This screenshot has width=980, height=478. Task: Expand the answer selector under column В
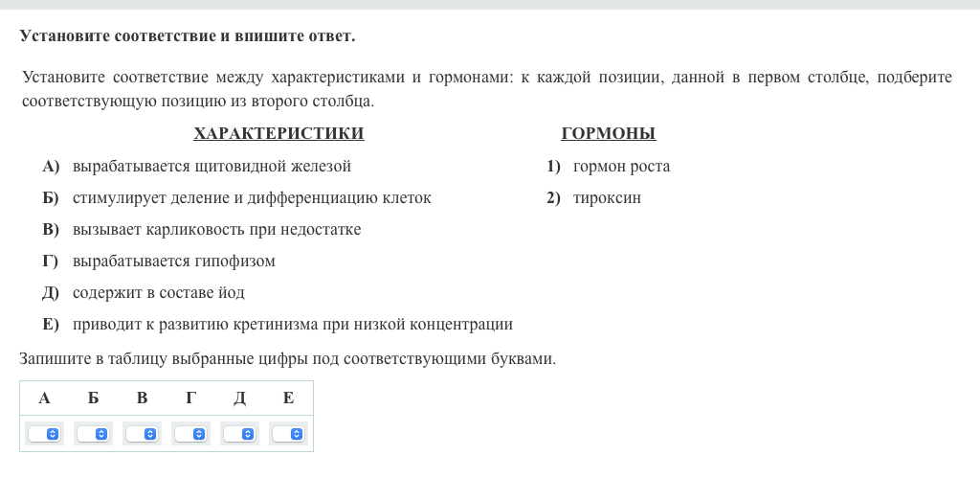point(142,434)
